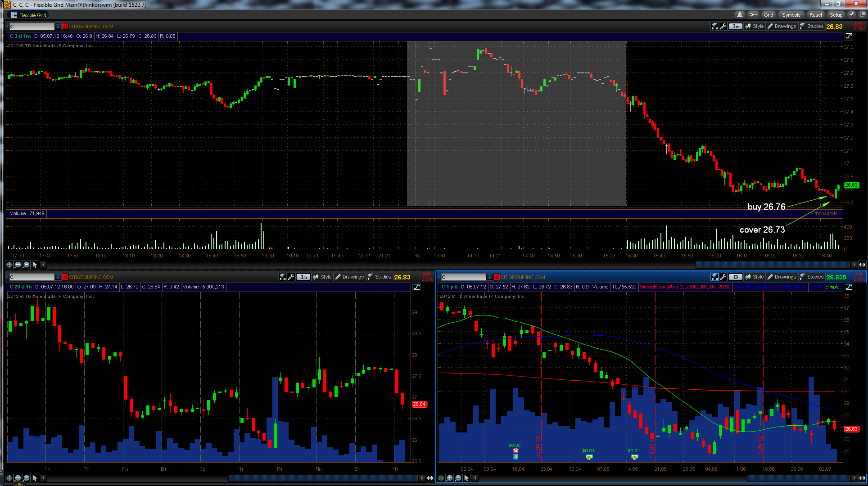This screenshot has width=868, height=486.
Task: Click the detach window icon at top right
Action: [862, 15]
